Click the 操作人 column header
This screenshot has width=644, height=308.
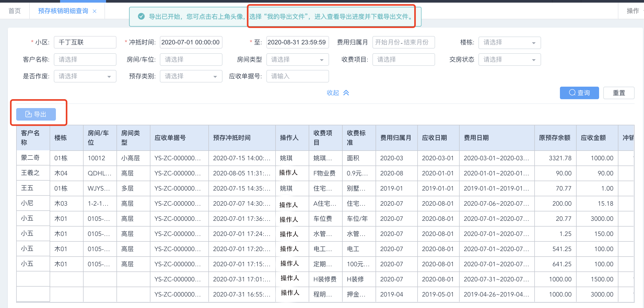click(292, 138)
